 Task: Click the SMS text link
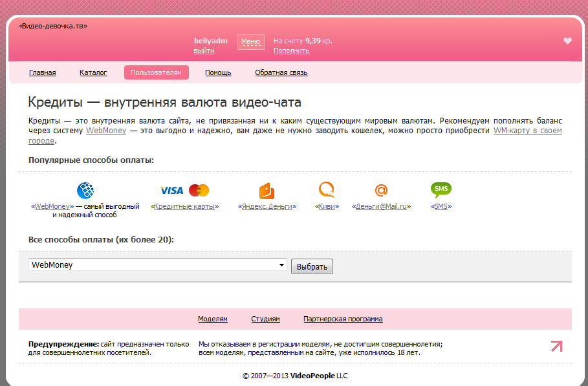click(x=441, y=206)
